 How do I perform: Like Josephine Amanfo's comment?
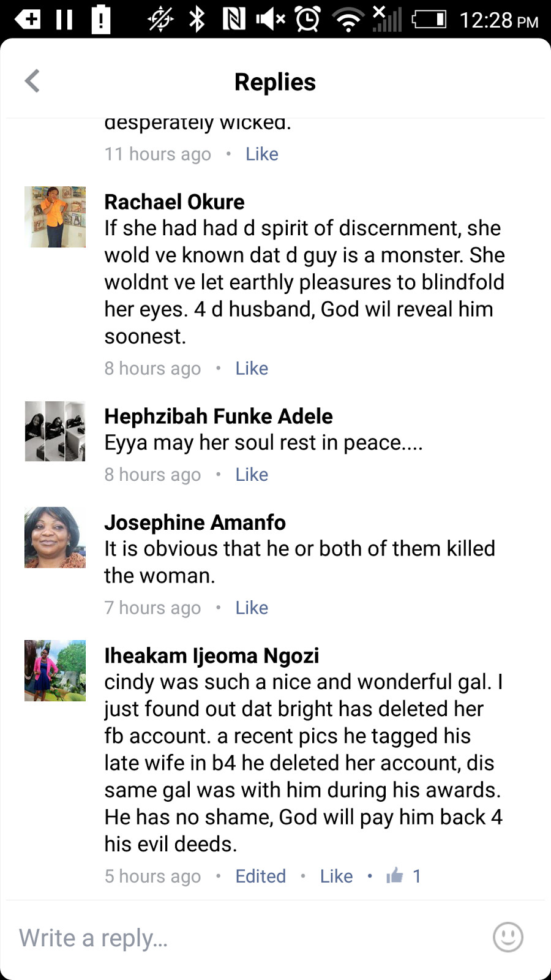pos(252,608)
